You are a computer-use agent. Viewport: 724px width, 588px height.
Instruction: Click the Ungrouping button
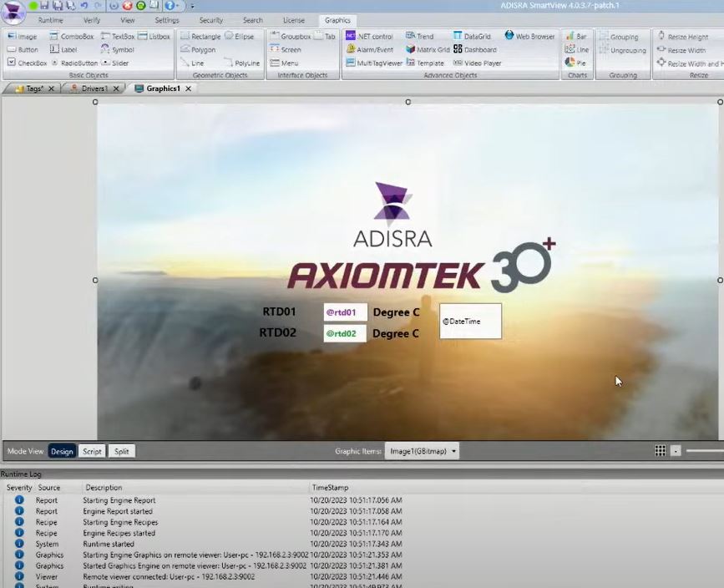(622, 50)
